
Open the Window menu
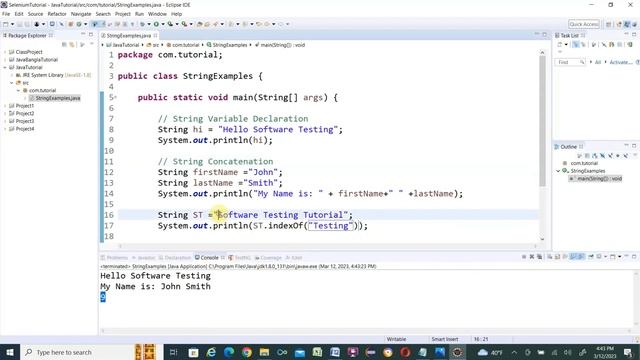(157, 14)
